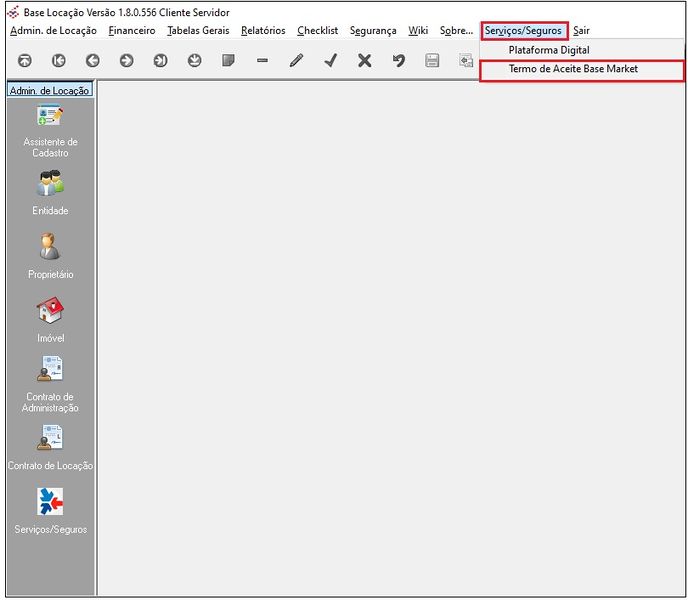Click the Admin. de Locação panel header
Viewport: 688px width, 600px height.
click(x=49, y=90)
